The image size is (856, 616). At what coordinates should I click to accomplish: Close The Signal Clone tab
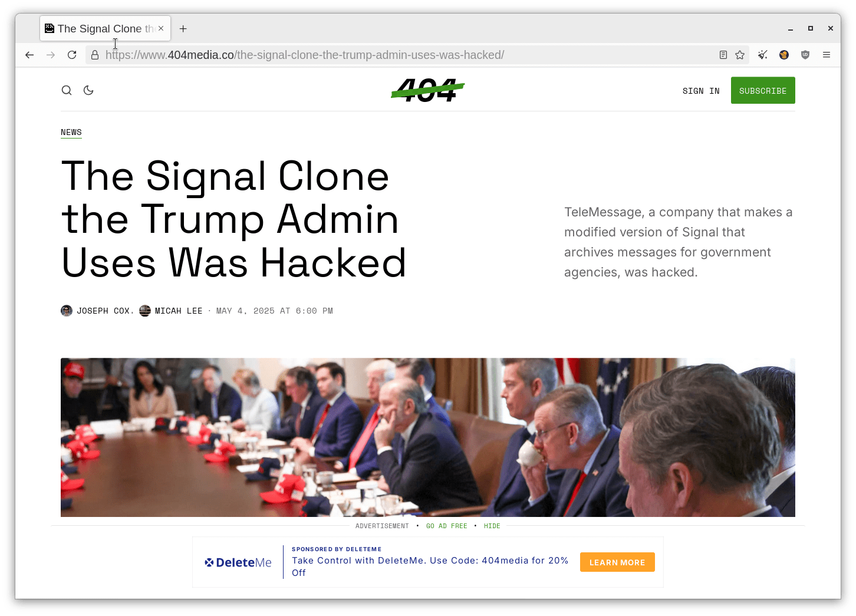coord(161,28)
